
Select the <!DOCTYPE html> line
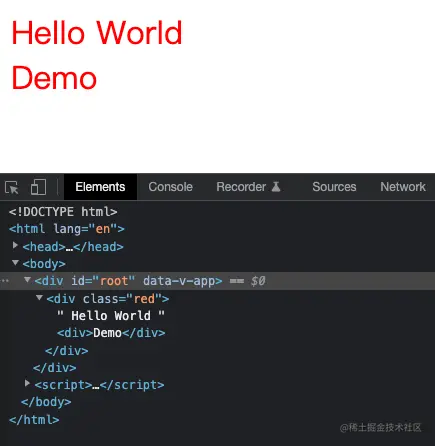pos(63,212)
